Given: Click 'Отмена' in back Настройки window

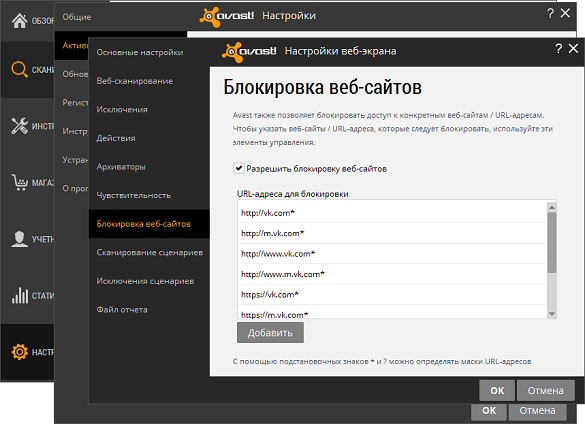Looking at the screenshot, I should (x=537, y=411).
